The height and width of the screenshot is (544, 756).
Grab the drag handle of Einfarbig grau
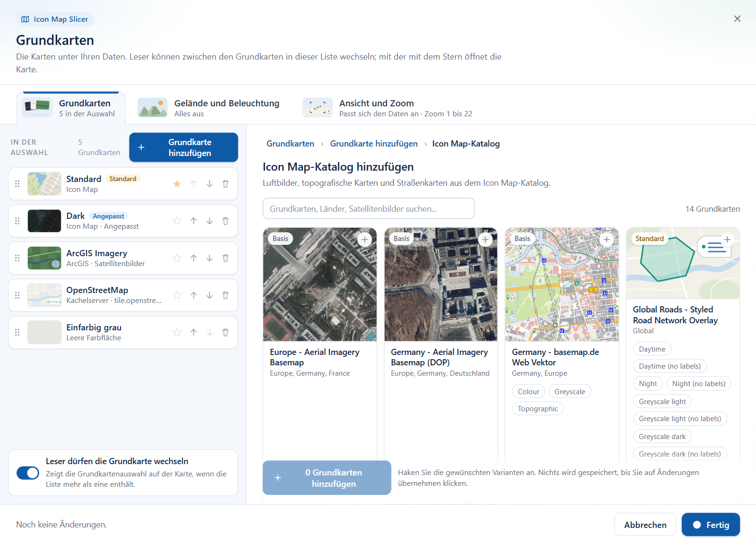tap(17, 332)
